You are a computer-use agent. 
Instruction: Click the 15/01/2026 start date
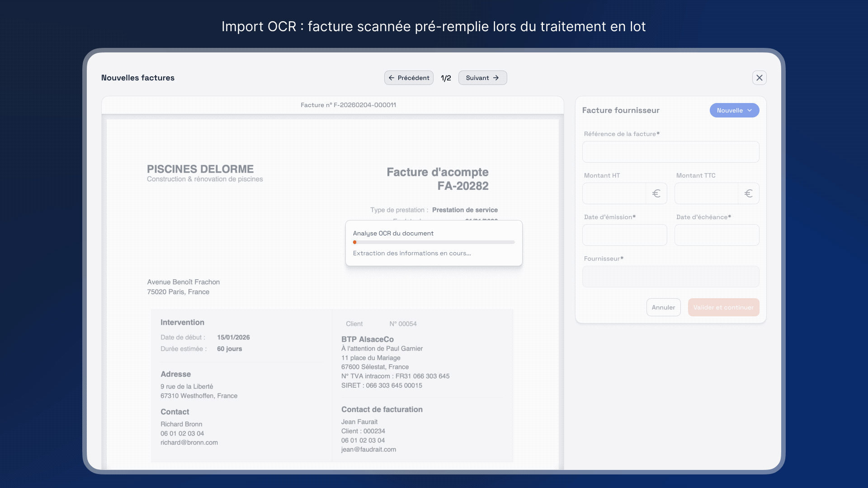[x=233, y=338]
